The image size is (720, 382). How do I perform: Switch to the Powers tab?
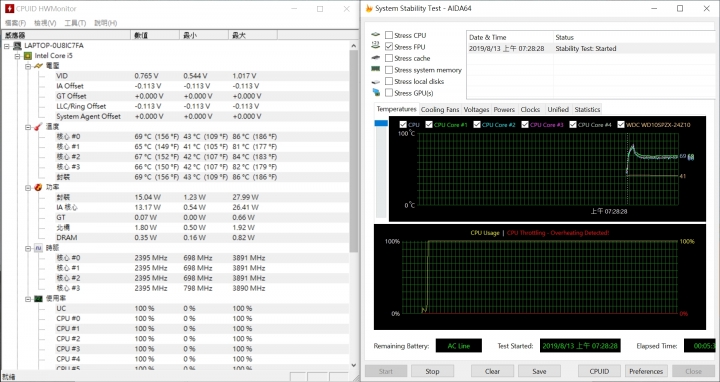point(504,109)
